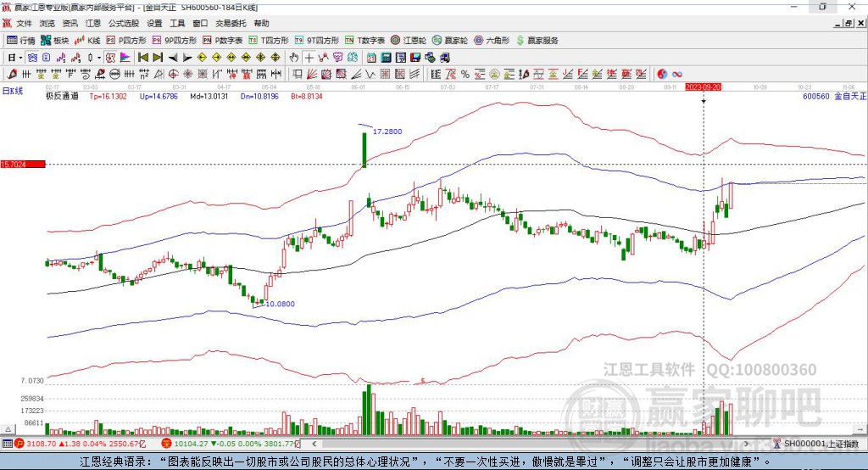Viewport: 868px width, 470px height.
Task: Click the rectangle selection tool
Action: [298, 74]
